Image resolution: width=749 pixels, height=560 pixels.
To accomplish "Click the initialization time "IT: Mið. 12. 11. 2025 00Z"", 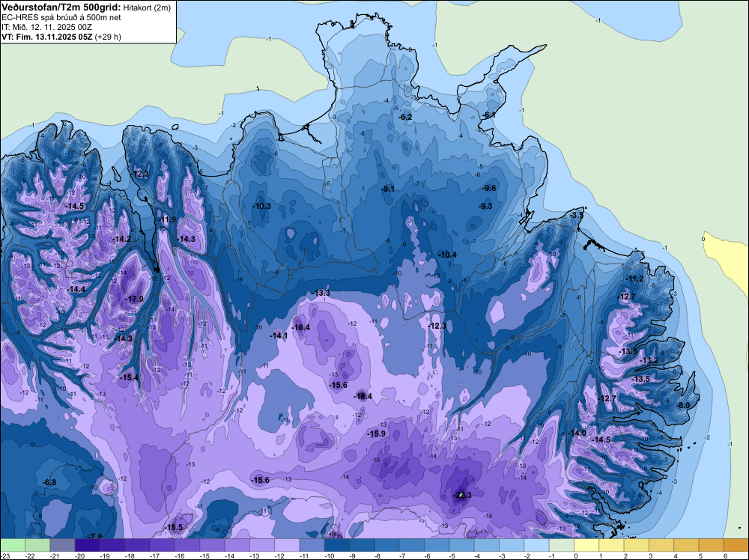I will pos(46,27).
